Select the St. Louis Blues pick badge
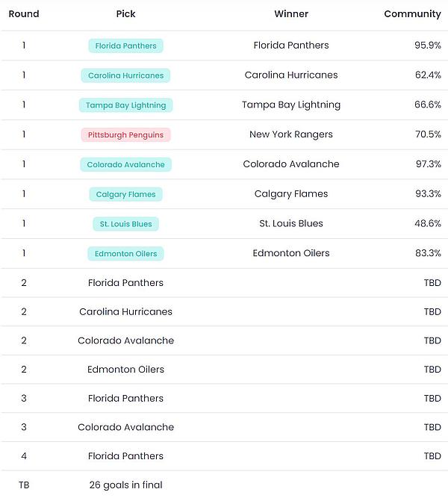The image size is (448, 504). [125, 224]
